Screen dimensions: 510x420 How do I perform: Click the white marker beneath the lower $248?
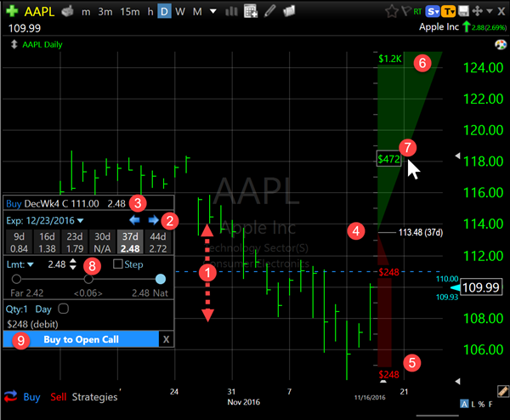[x=383, y=381]
